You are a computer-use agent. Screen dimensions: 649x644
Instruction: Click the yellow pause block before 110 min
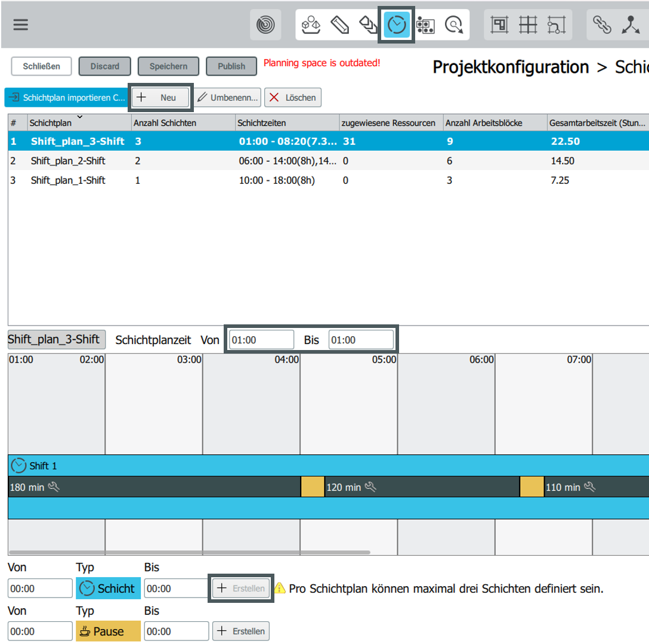(x=532, y=487)
